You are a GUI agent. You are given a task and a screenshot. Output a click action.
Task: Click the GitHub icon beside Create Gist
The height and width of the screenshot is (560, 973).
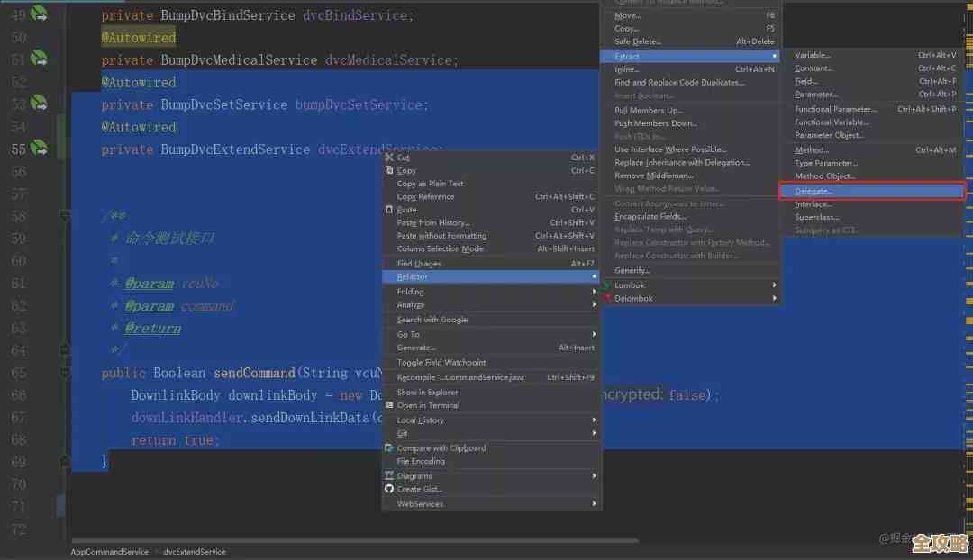[x=389, y=489]
